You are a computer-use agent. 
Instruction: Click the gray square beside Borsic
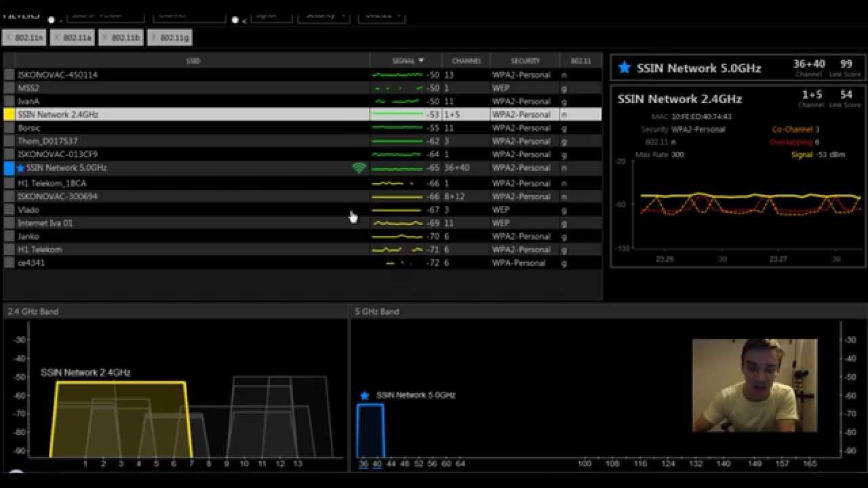click(x=9, y=128)
